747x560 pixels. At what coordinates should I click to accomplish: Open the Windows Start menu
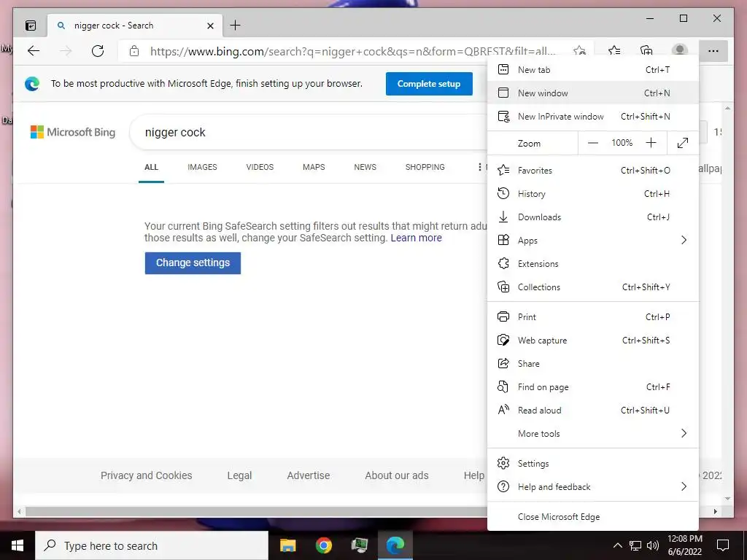(18, 545)
